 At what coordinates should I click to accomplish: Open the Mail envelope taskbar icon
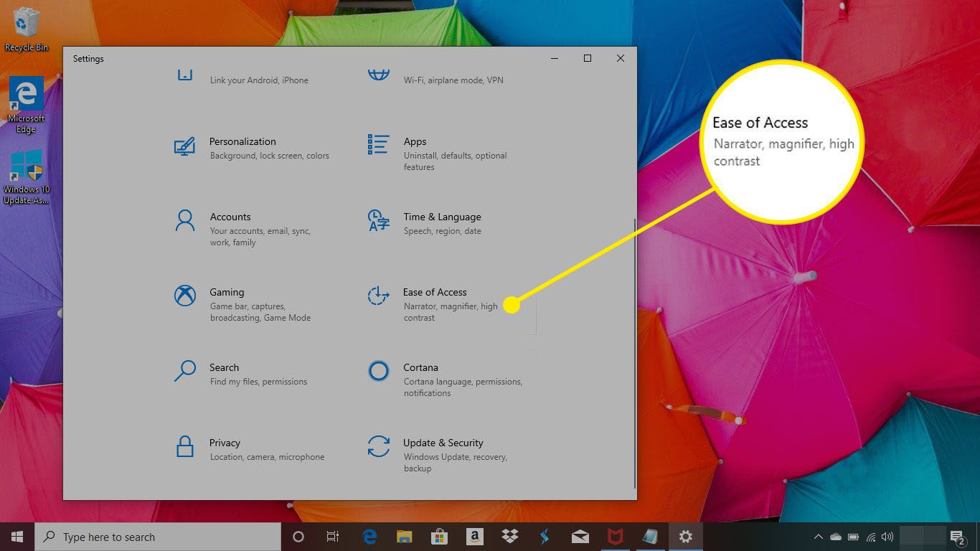[x=580, y=537]
